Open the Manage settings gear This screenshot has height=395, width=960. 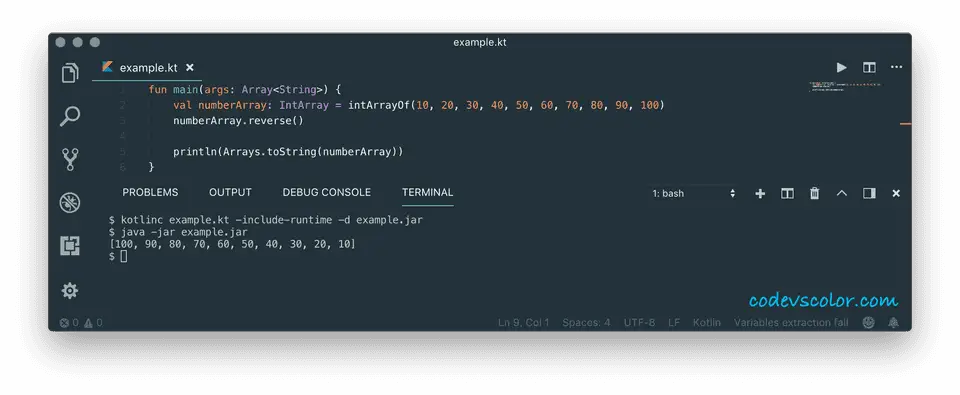[x=70, y=290]
